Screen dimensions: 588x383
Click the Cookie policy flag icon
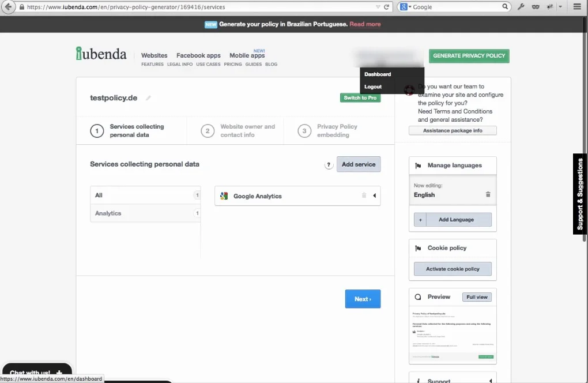tap(418, 248)
